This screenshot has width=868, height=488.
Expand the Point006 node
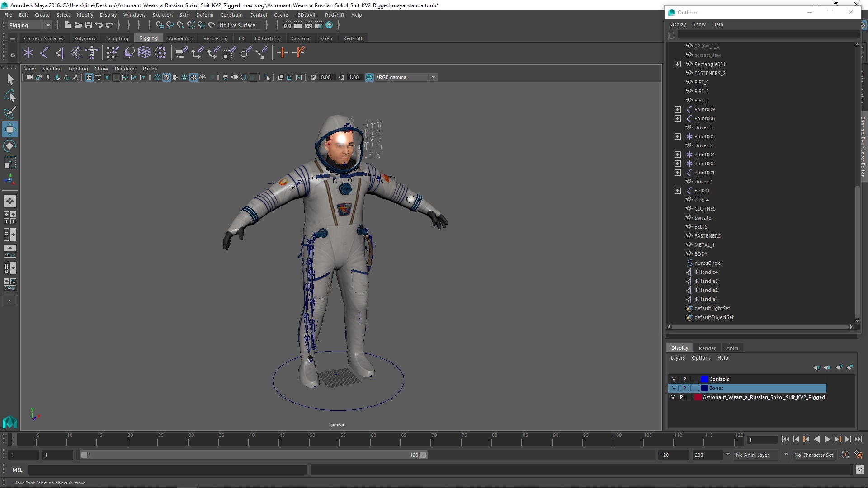(x=677, y=118)
